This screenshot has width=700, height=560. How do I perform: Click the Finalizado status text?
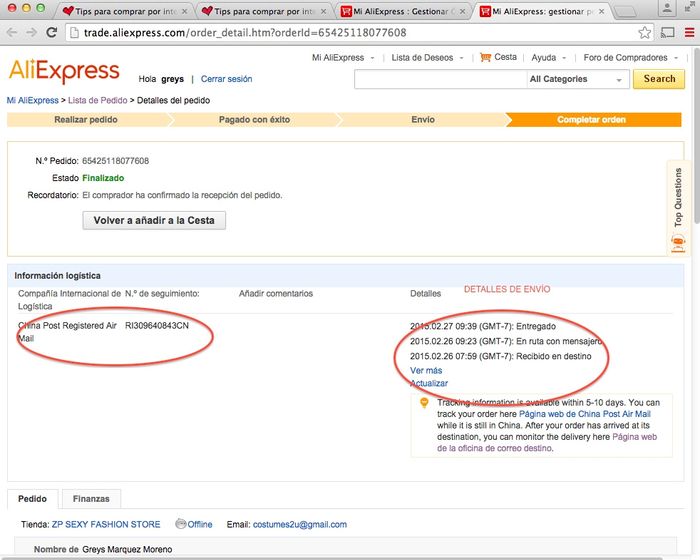point(103,178)
